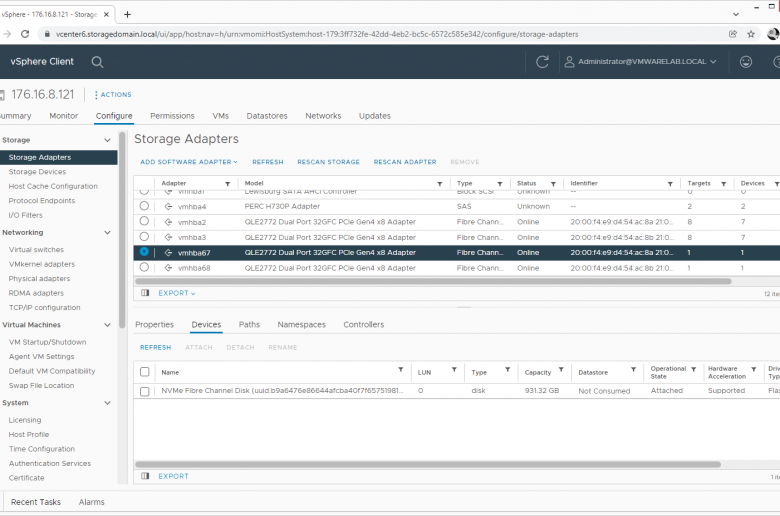
Task: Click the sidebar vertical scrollbar
Action: [122, 229]
